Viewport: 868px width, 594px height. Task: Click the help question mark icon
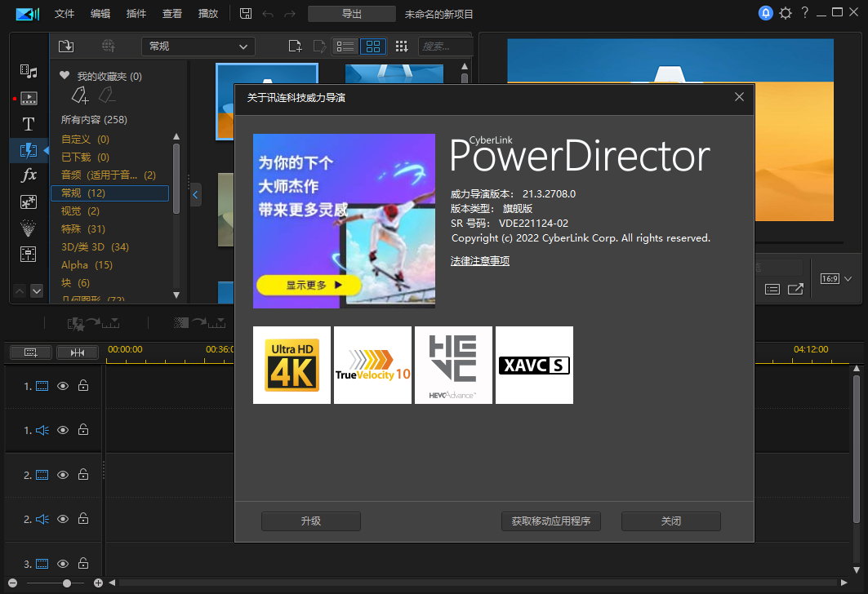tap(805, 13)
